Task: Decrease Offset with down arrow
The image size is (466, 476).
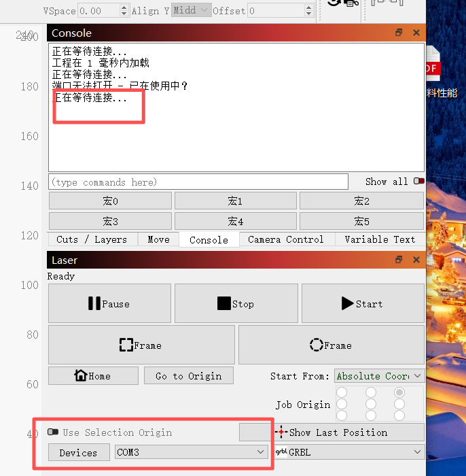Action: coord(308,14)
